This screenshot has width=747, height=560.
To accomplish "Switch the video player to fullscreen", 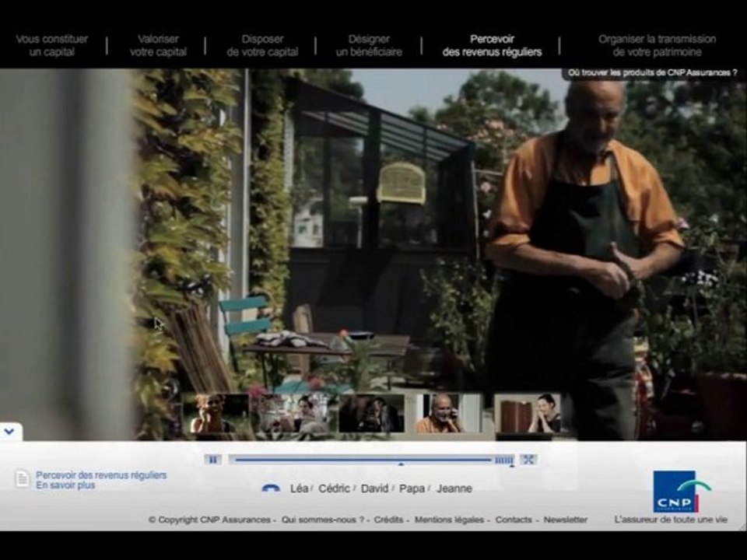I will (528, 460).
